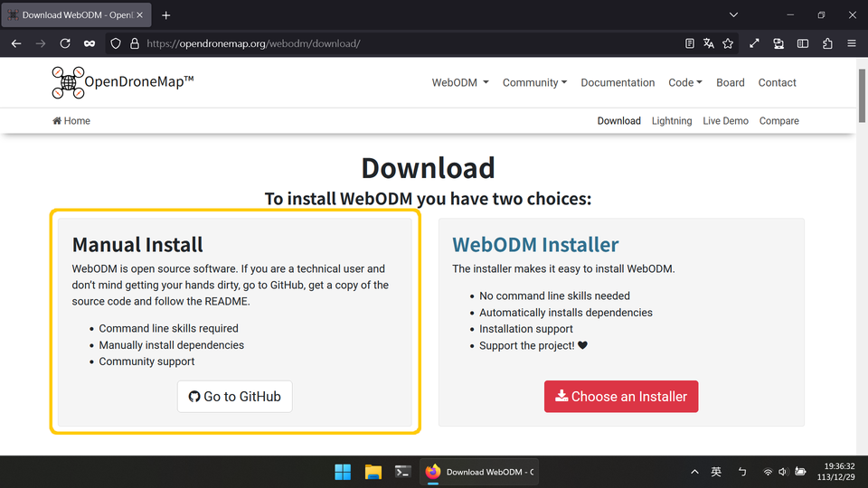Click the WebODM Installer heading link
The image size is (868, 488).
point(535,245)
